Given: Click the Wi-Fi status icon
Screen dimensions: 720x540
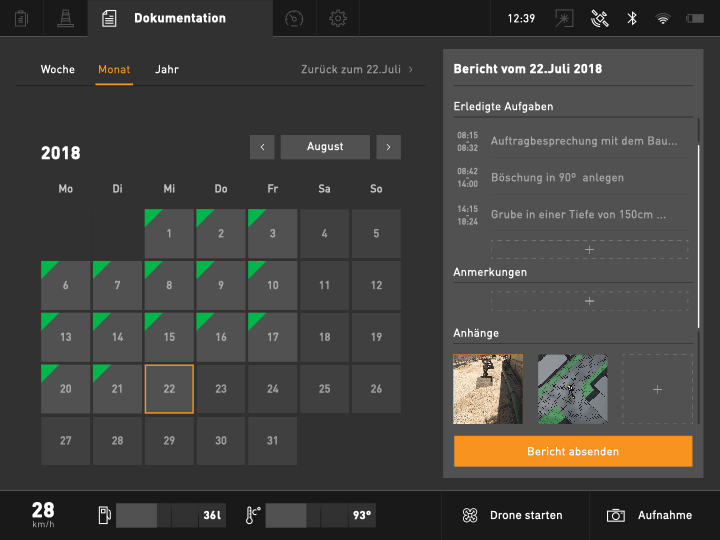Looking at the screenshot, I should point(662,18).
